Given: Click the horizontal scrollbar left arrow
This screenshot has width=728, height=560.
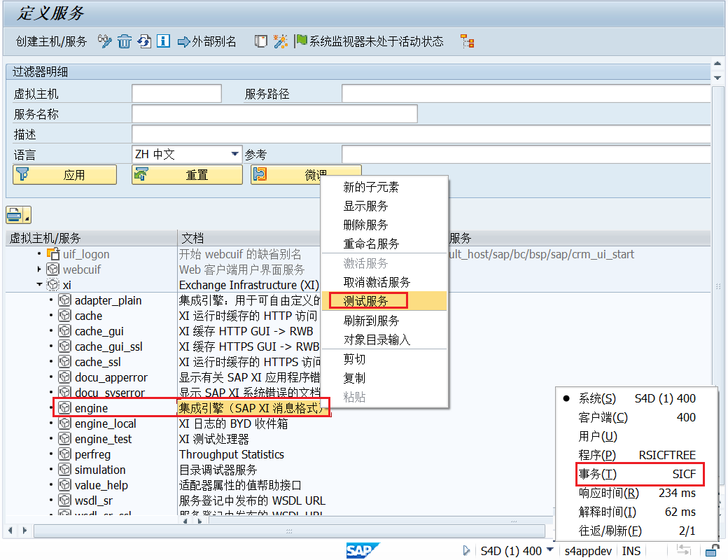Looking at the screenshot, I should coord(10,531).
